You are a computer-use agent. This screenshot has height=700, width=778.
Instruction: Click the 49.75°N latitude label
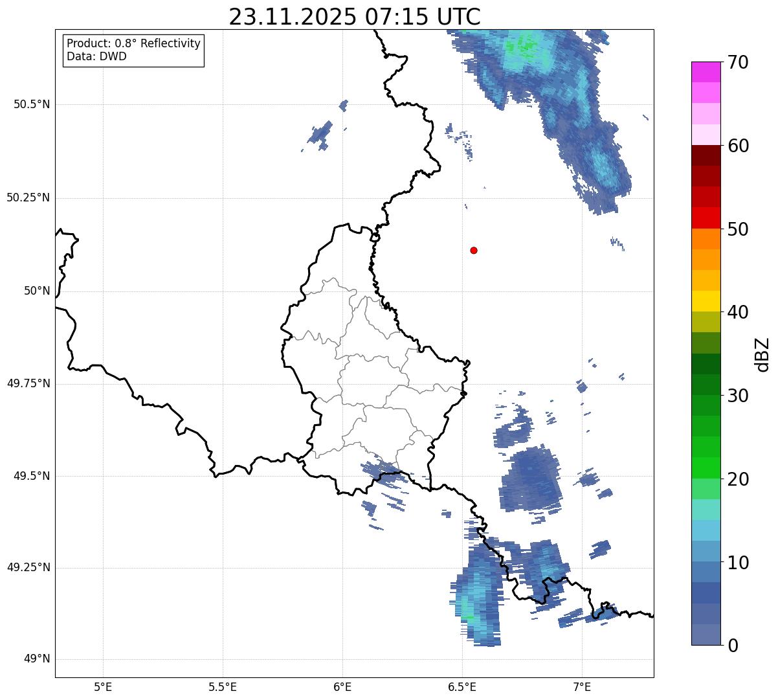pyautogui.click(x=28, y=383)
